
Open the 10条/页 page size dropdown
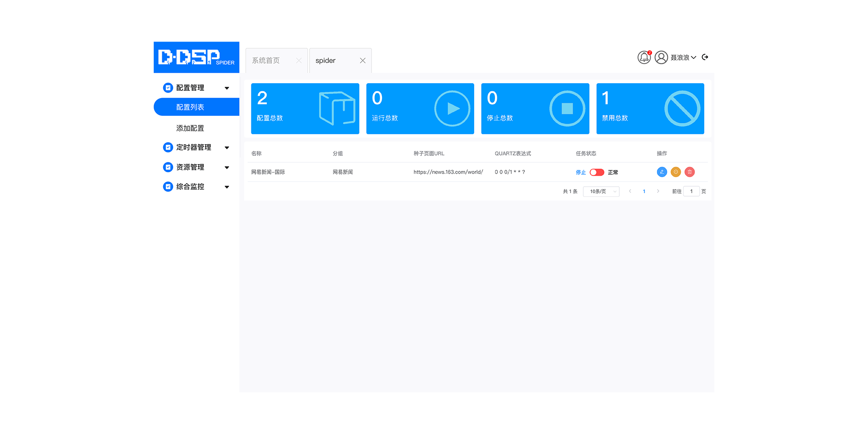[x=601, y=192]
